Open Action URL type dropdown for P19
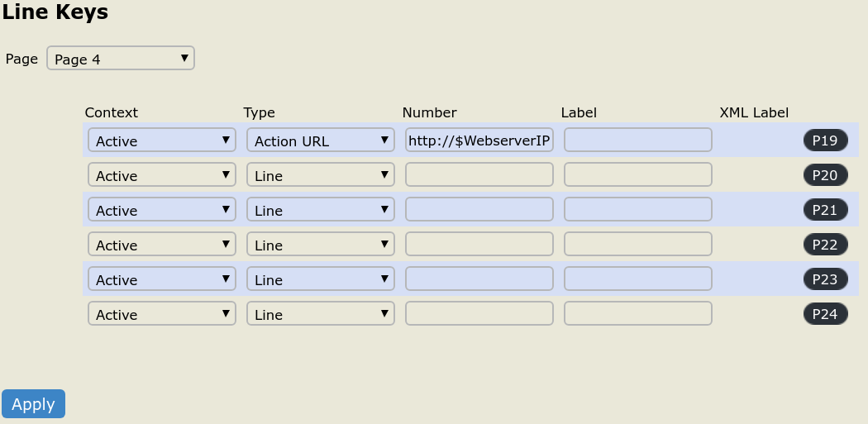Screen dimensions: 868x424 (x=320, y=141)
